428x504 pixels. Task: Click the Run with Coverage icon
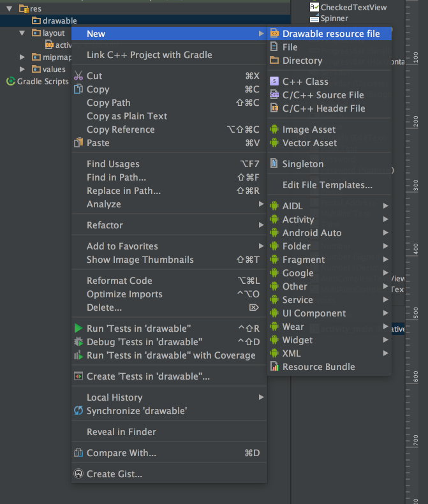[78, 355]
